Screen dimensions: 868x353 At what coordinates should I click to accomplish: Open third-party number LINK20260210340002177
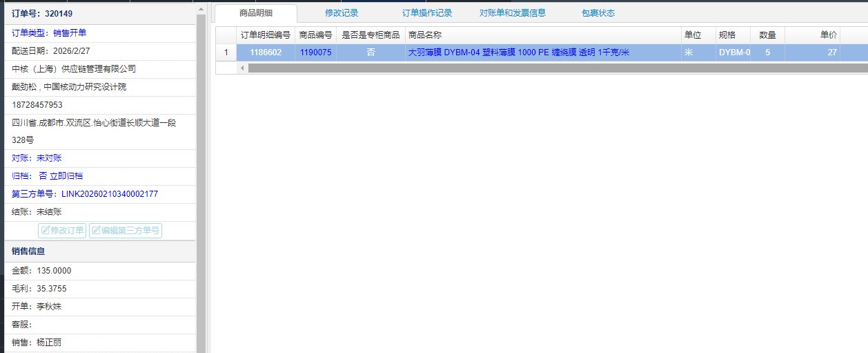[109, 194]
